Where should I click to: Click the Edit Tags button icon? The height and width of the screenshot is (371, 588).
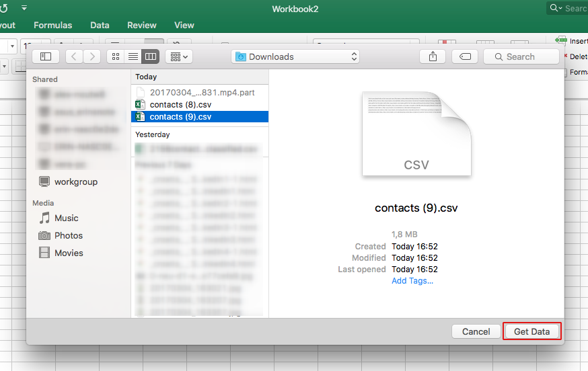pos(465,56)
